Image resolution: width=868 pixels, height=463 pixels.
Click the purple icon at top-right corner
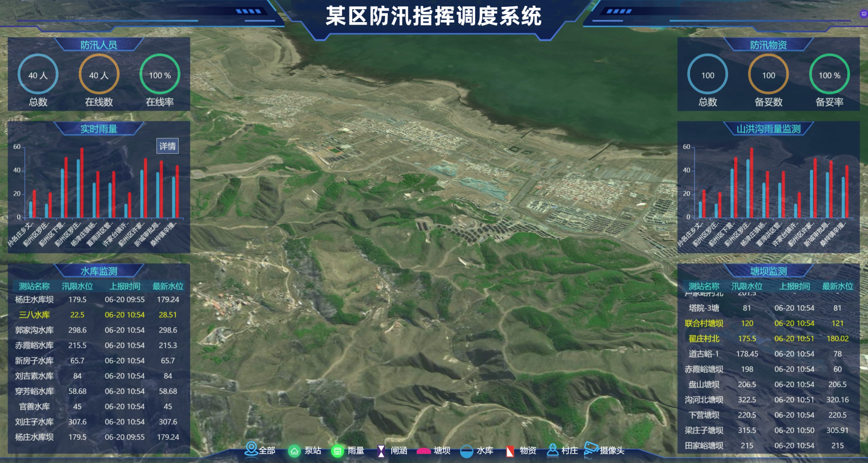pos(864,14)
